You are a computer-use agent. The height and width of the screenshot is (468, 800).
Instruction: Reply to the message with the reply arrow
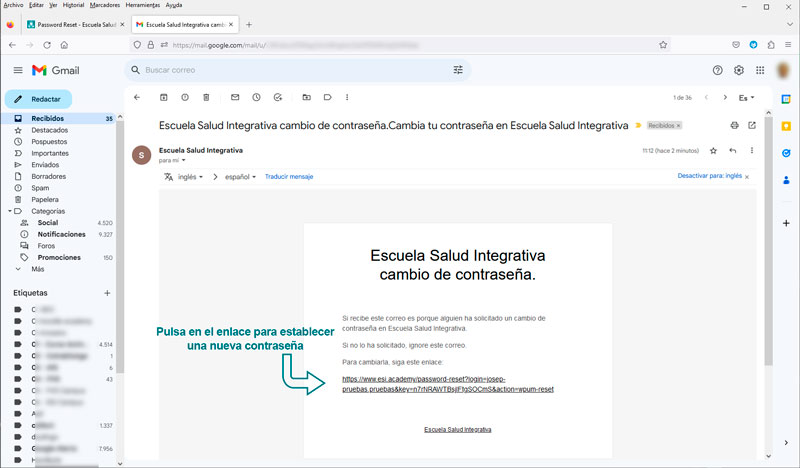733,151
